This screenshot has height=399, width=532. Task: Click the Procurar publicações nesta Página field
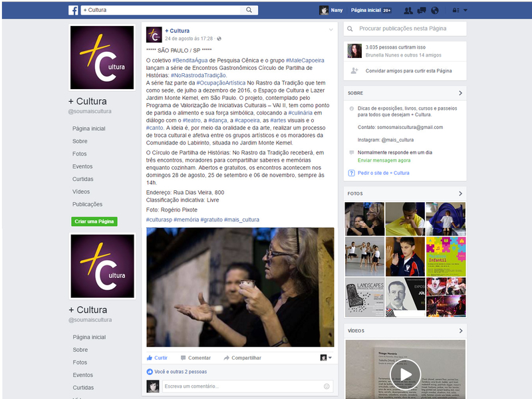click(405, 29)
